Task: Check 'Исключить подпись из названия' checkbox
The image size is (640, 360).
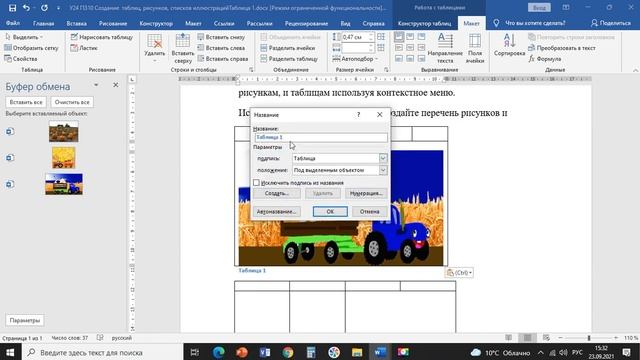Action: point(256,182)
